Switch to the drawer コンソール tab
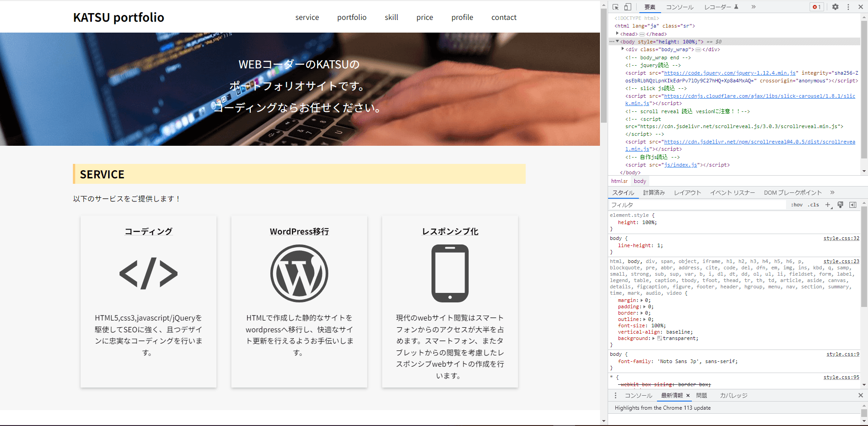The image size is (868, 426). [x=638, y=395]
